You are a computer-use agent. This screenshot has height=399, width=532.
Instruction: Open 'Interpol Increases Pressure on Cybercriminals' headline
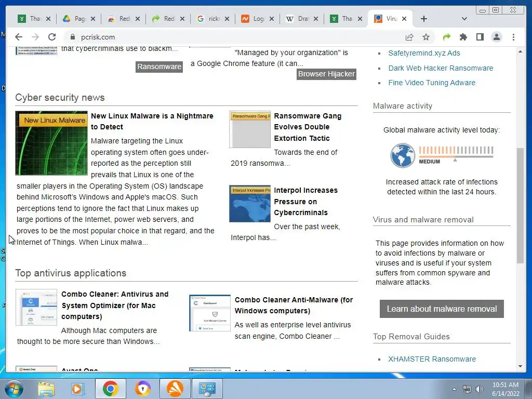click(305, 201)
